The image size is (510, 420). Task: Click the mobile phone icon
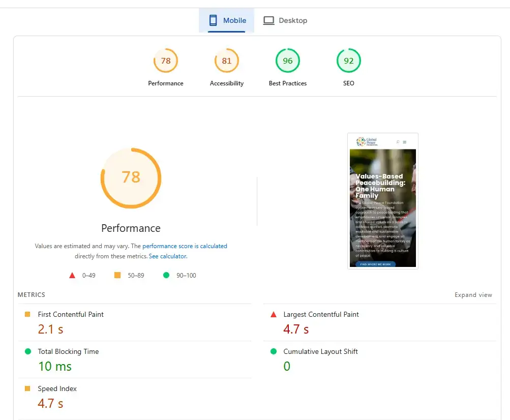pyautogui.click(x=214, y=20)
